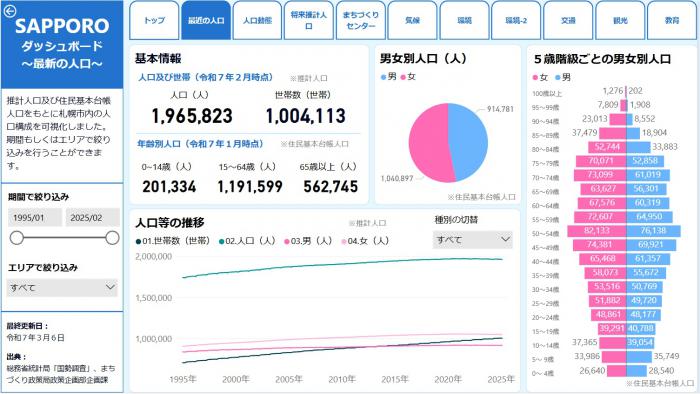700x394 pixels.
Task: Toggle the 04.女 legend entry in trend chart
Action: coord(365,241)
